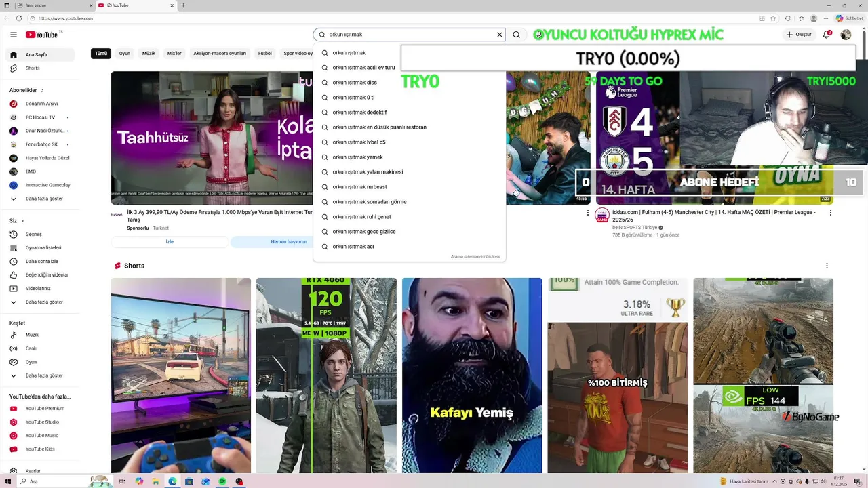This screenshot has height=488, width=868.
Task: Choose suggestion 'orkun ışıtmak yalan makinesi'
Action: coord(410,172)
